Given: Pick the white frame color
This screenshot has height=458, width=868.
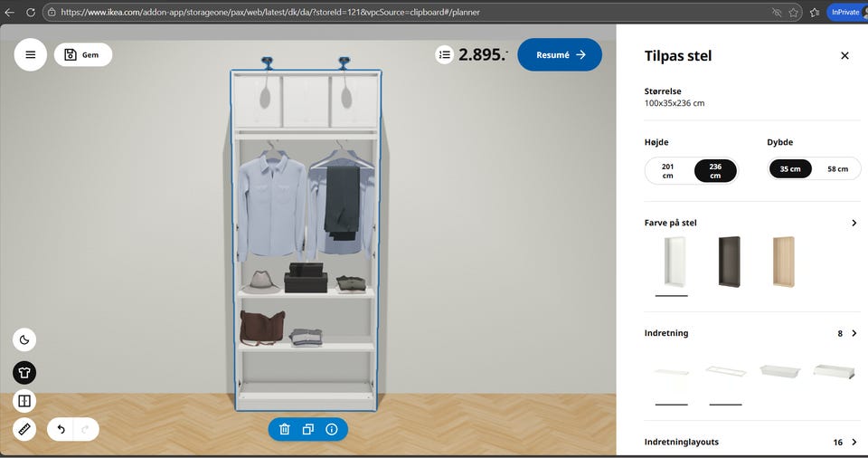Looking at the screenshot, I should (x=675, y=262).
